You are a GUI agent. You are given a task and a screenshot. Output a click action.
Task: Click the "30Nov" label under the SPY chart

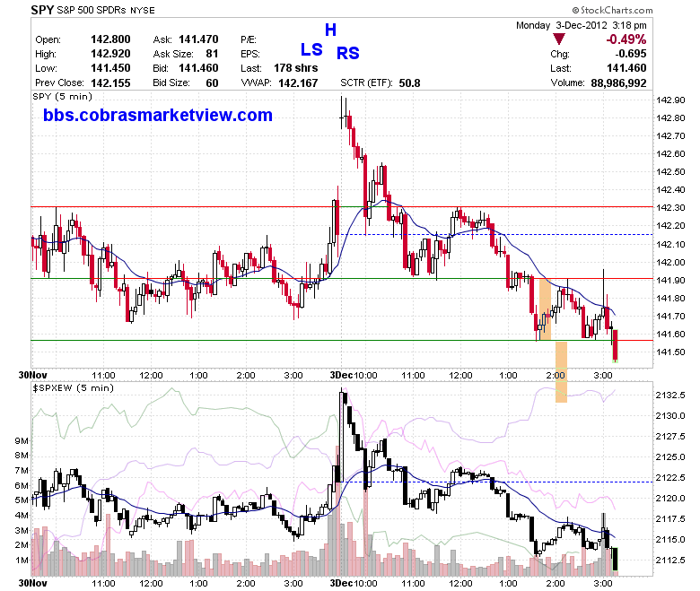click(x=32, y=375)
